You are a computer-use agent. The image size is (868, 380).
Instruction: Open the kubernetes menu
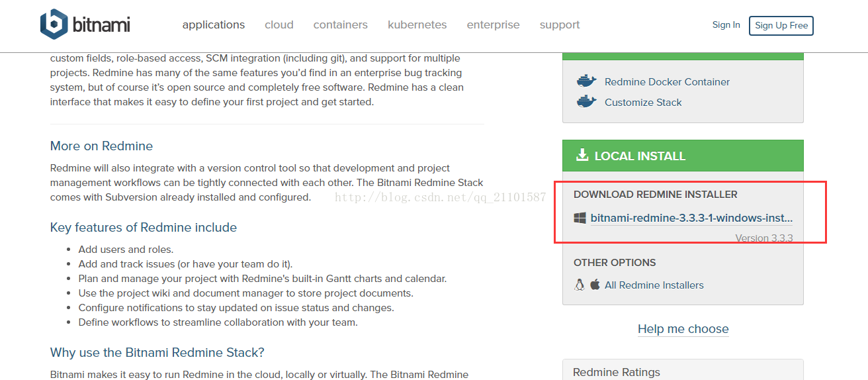pyautogui.click(x=417, y=24)
